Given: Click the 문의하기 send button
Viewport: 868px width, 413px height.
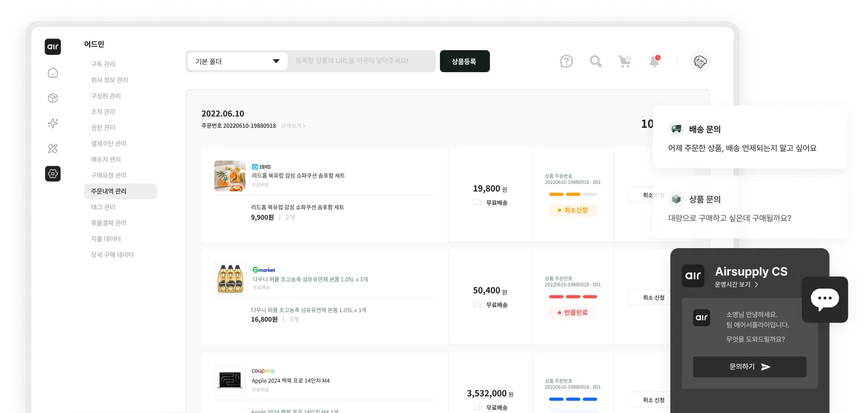Looking at the screenshot, I should 749,367.
